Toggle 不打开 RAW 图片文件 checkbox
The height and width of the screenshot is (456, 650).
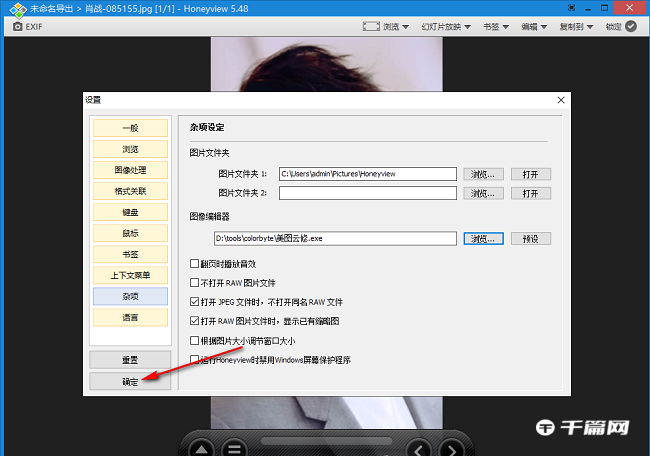pos(194,283)
